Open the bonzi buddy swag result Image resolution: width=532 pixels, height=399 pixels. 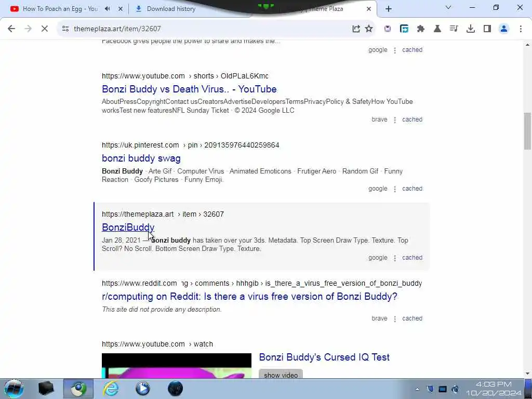(x=141, y=158)
